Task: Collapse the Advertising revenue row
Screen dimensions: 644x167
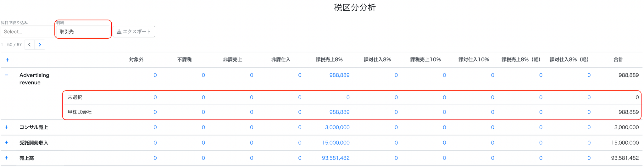Action: [6, 75]
